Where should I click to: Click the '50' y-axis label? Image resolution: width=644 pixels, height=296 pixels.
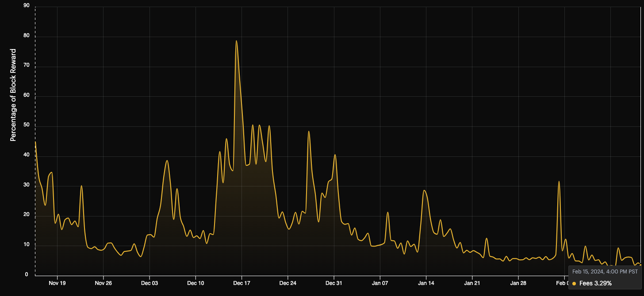click(x=26, y=125)
